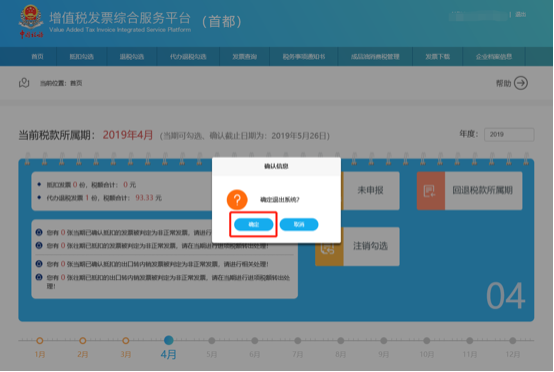The width and height of the screenshot is (554, 372).
Task: Click the 退出 logout link
Action: (x=520, y=14)
